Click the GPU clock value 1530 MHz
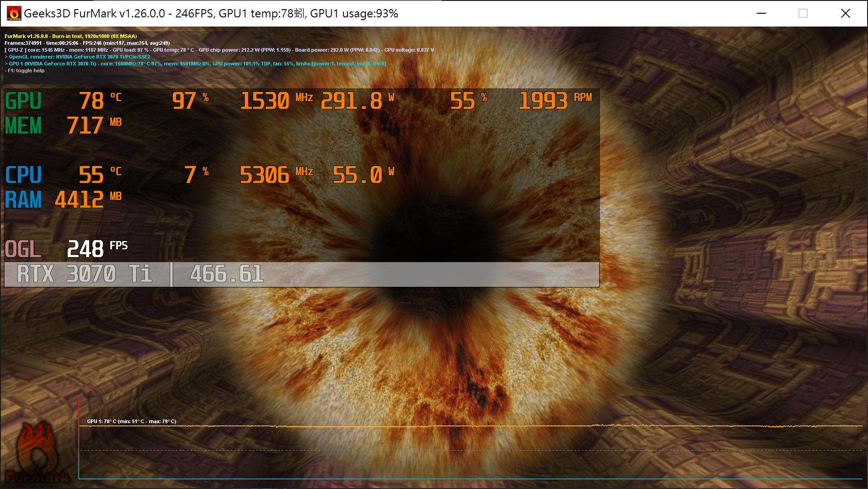 click(277, 101)
